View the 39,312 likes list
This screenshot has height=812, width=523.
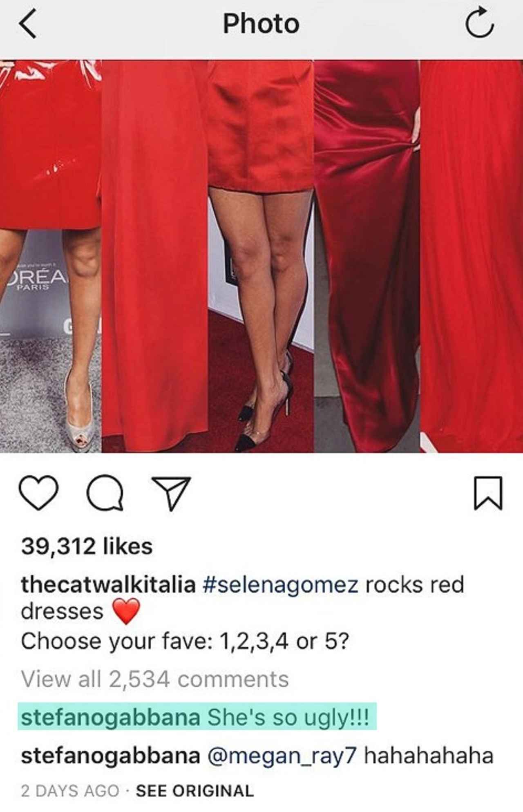pos(87,546)
